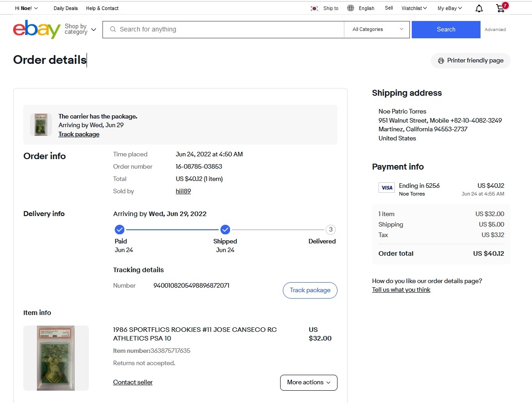Click the tracking number 9400108205498896872071

coord(191,285)
